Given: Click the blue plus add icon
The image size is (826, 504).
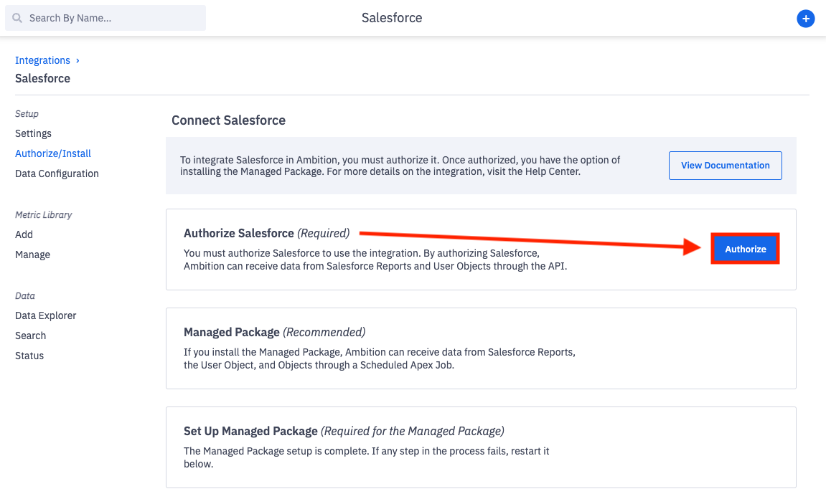Looking at the screenshot, I should (x=806, y=19).
